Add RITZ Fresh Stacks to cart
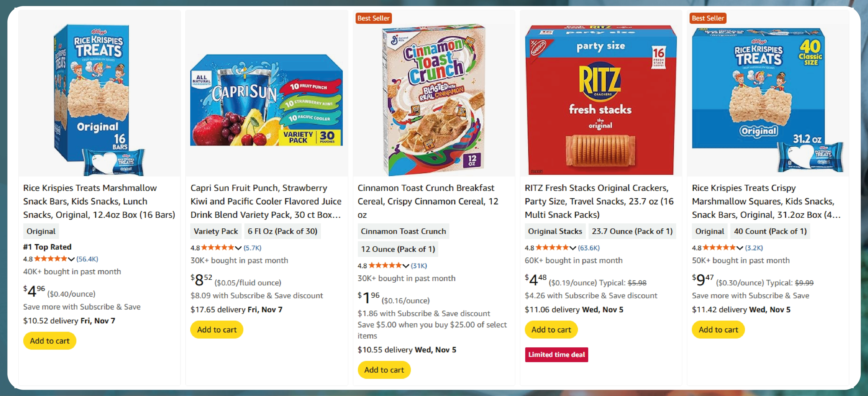 tap(551, 329)
